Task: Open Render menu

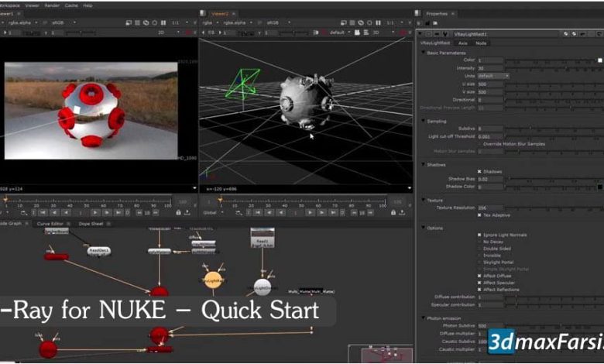Action: (x=52, y=5)
